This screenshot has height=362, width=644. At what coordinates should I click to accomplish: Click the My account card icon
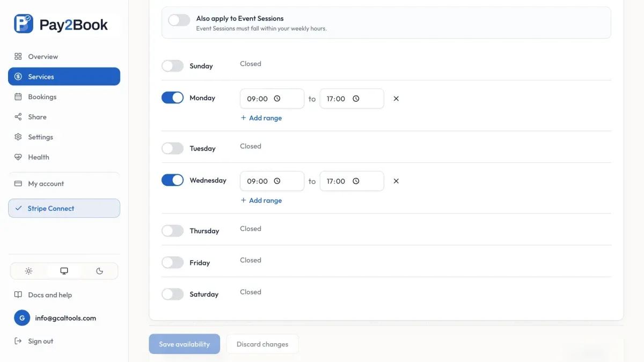pos(18,183)
